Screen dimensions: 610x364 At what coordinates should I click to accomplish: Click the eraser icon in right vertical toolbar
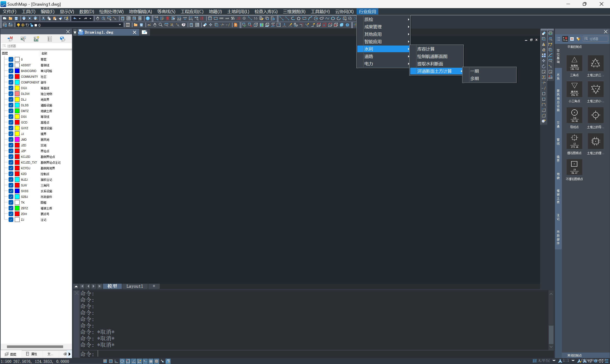[x=544, y=33]
